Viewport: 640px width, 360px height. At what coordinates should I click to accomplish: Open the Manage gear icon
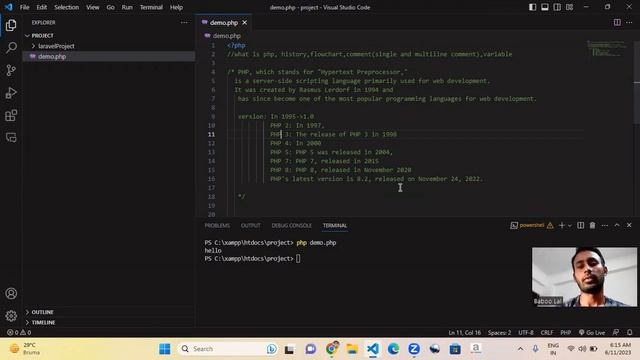click(11, 316)
